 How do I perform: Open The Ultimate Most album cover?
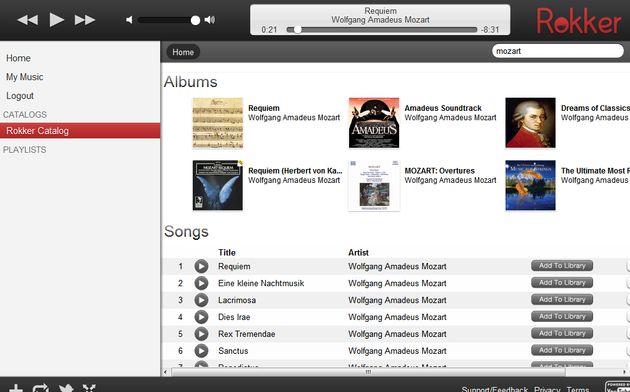[x=530, y=185]
